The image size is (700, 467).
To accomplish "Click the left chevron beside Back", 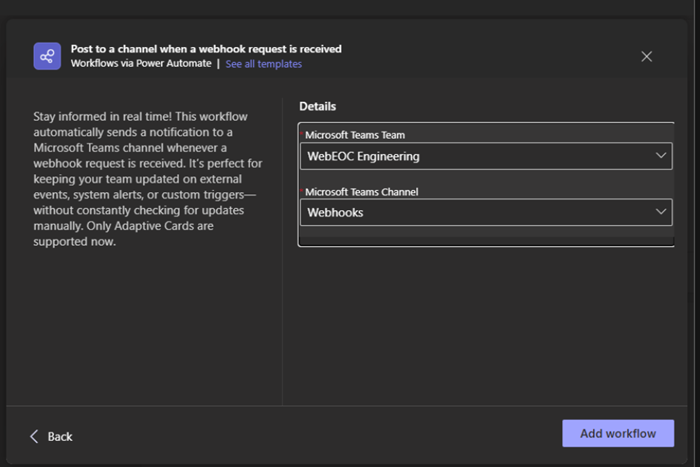I will 34,436.
